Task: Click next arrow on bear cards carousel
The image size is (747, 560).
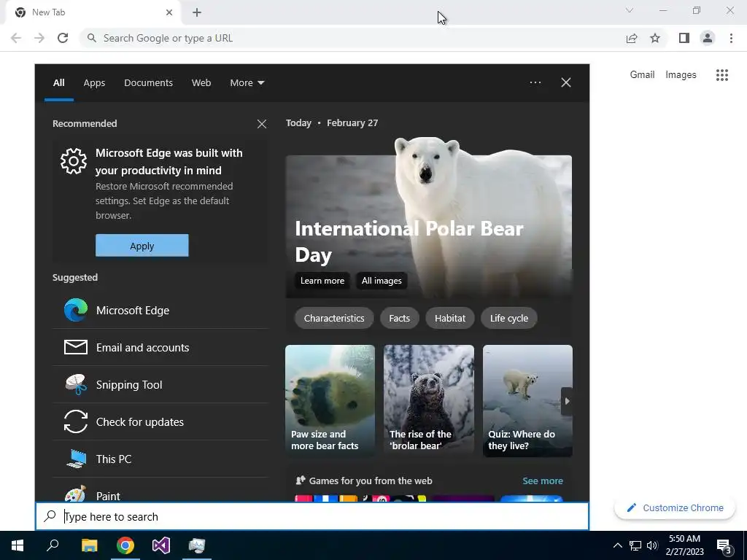Action: click(x=567, y=401)
